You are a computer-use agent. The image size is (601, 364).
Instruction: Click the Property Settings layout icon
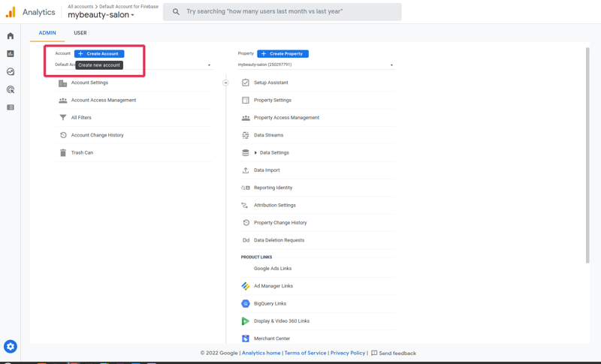[x=246, y=101]
